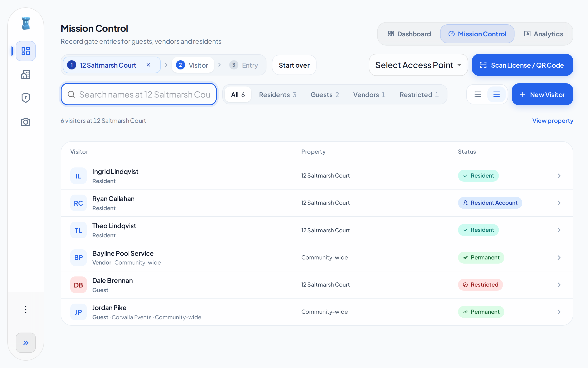Open Bayline Pool Service row chevron
Viewport: 588px width, 368px height.
[559, 258]
